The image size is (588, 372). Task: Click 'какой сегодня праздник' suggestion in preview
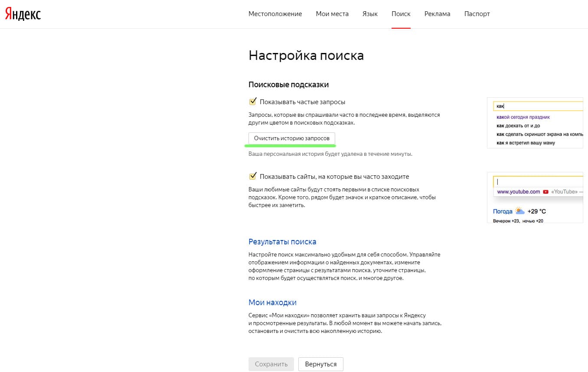coord(523,117)
